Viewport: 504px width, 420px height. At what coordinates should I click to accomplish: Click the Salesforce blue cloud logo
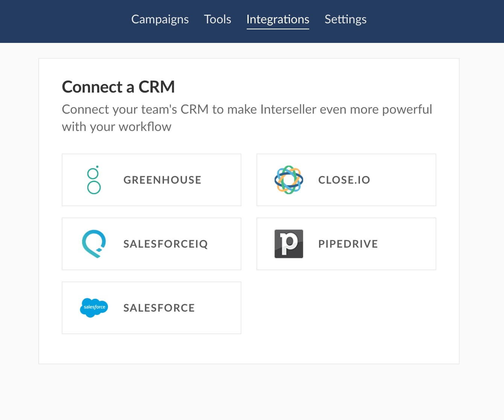pyautogui.click(x=94, y=307)
